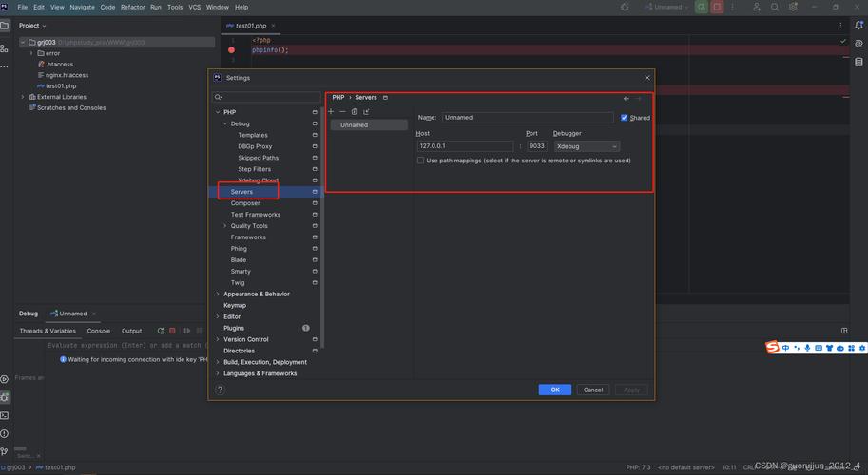Open editor tab options three-dot menu
This screenshot has width=868, height=475.
[840, 26]
